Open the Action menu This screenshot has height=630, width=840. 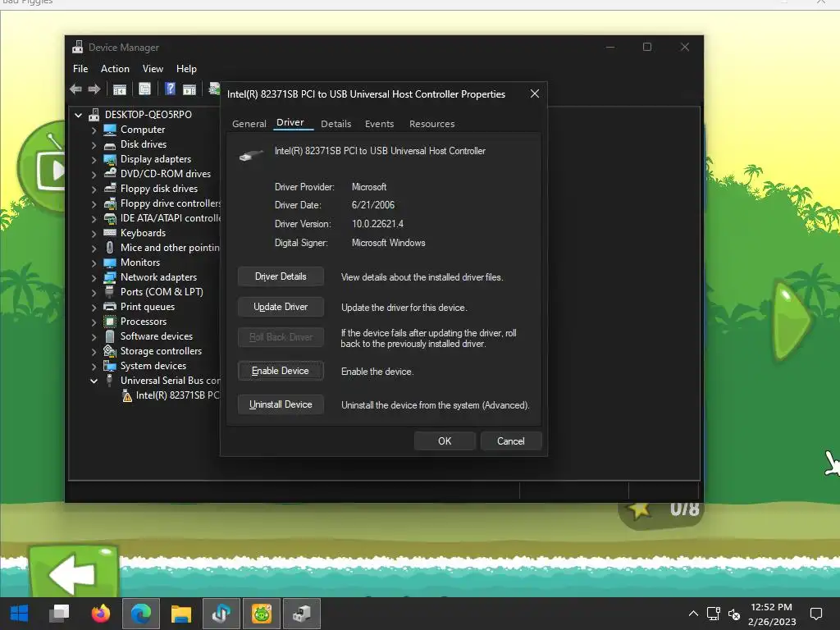point(115,69)
